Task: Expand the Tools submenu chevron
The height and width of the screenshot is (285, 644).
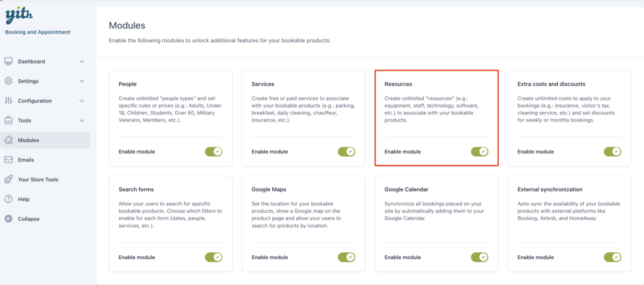Action: [x=82, y=121]
